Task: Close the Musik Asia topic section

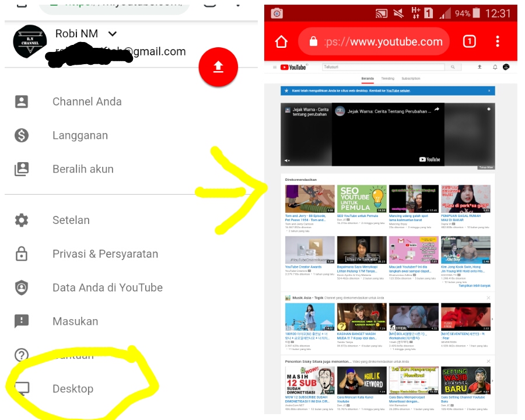Action: click(x=489, y=297)
